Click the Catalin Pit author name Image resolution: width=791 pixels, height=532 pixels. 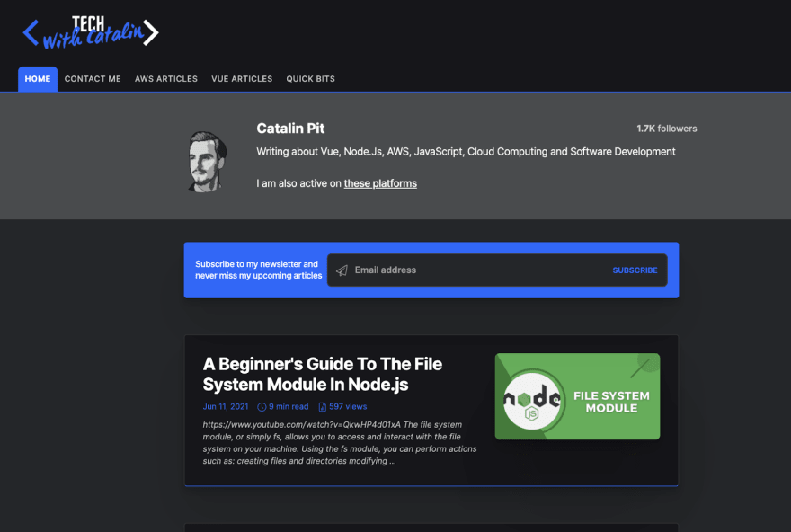click(290, 129)
